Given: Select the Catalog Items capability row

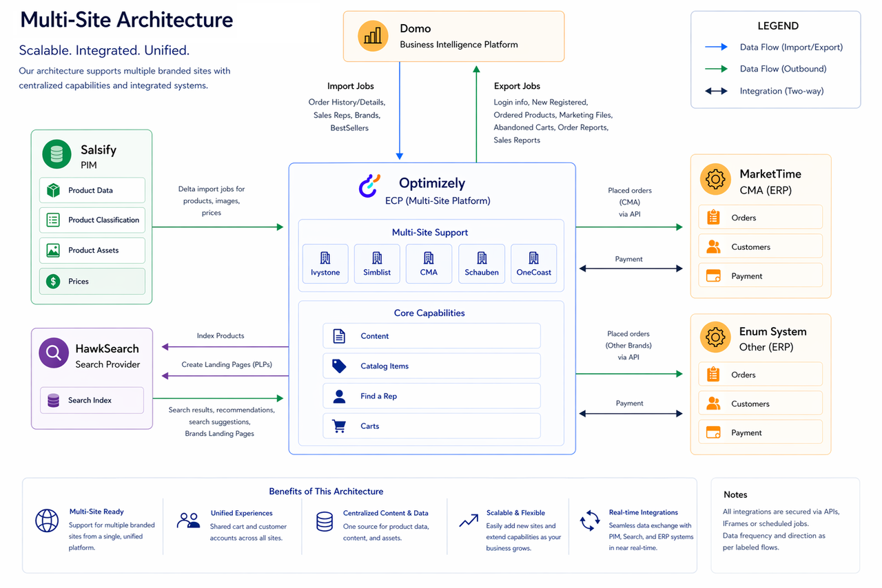Looking at the screenshot, I should 431,366.
